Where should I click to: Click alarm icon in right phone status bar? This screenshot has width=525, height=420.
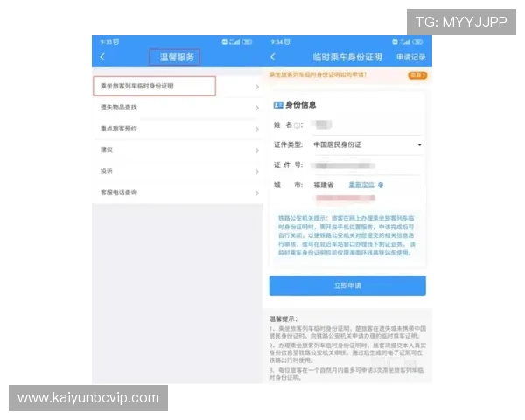click(287, 42)
